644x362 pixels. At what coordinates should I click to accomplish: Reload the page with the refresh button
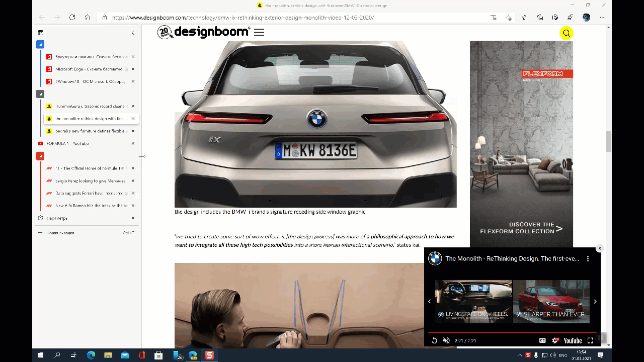point(72,17)
